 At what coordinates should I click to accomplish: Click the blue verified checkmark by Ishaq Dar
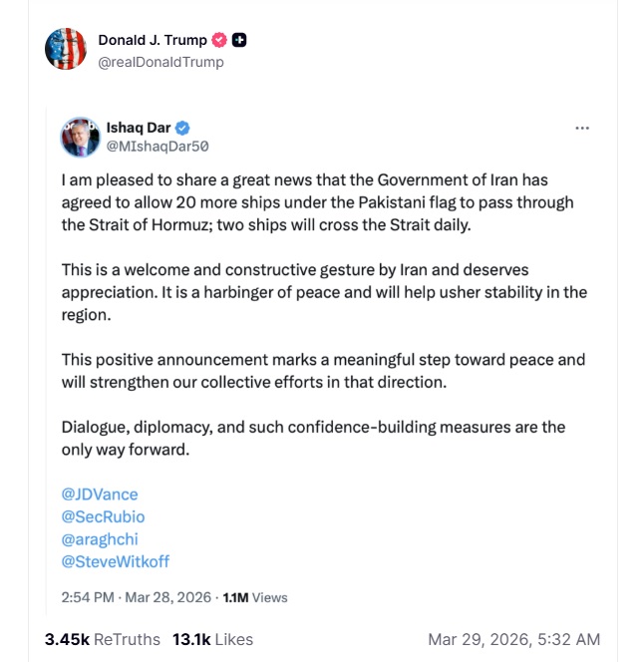click(183, 128)
